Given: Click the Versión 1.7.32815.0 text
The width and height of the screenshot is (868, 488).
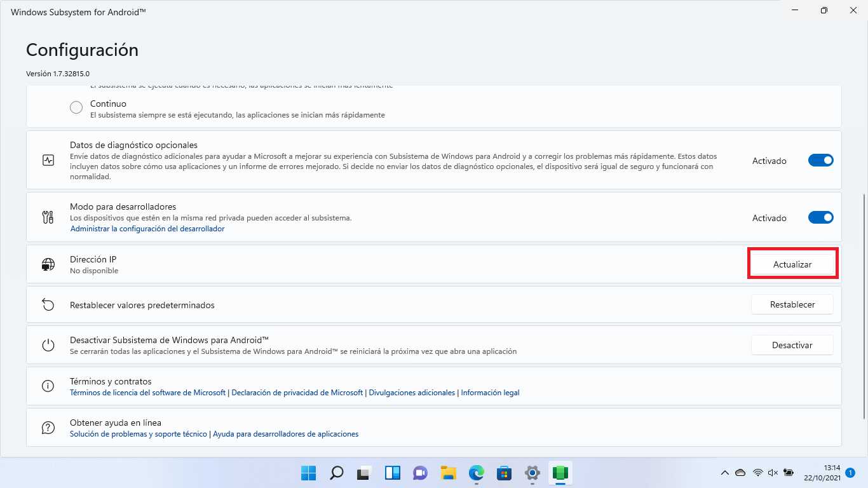Looking at the screenshot, I should pos(58,74).
